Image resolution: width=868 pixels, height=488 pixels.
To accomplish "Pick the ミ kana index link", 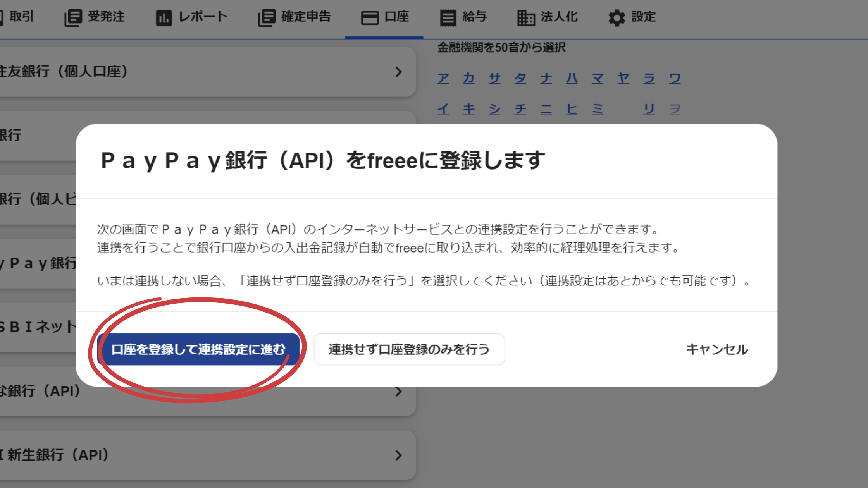I will [x=598, y=109].
